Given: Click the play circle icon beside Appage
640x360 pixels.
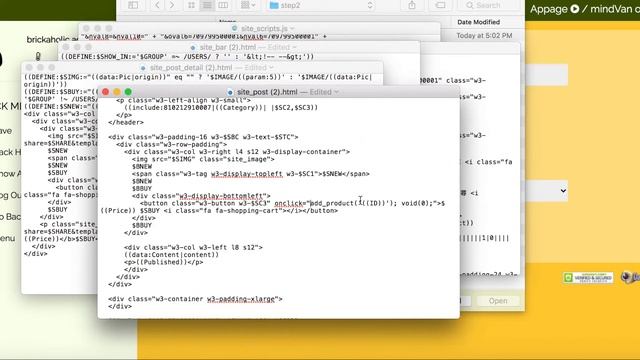Looking at the screenshot, I should click(x=575, y=9).
